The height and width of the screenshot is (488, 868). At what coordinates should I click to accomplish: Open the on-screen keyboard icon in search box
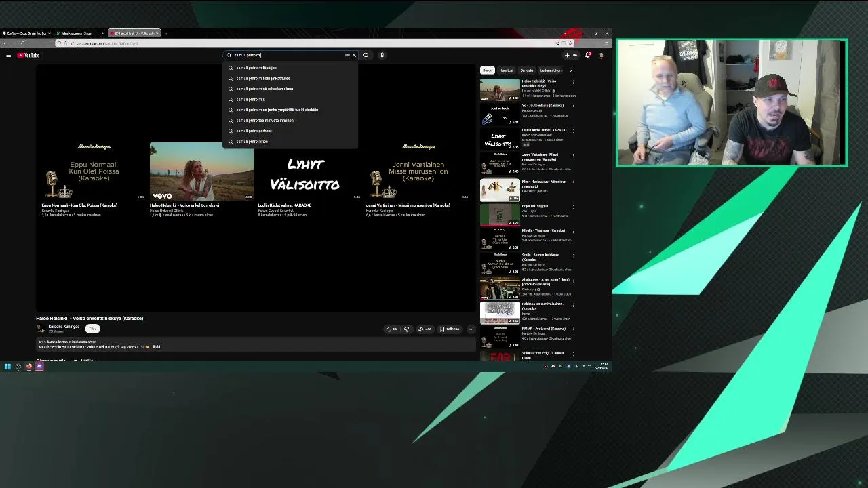tap(347, 55)
